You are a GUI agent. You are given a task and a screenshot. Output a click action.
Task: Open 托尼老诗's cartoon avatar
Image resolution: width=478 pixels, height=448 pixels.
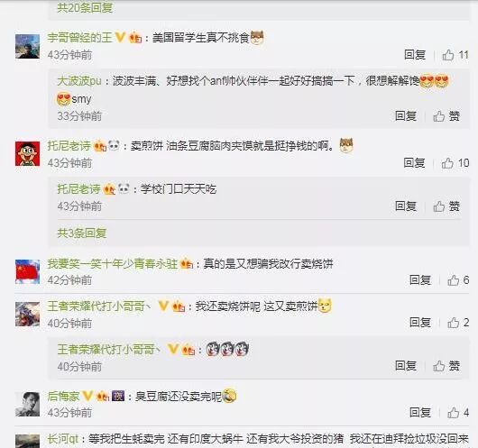[x=27, y=153]
